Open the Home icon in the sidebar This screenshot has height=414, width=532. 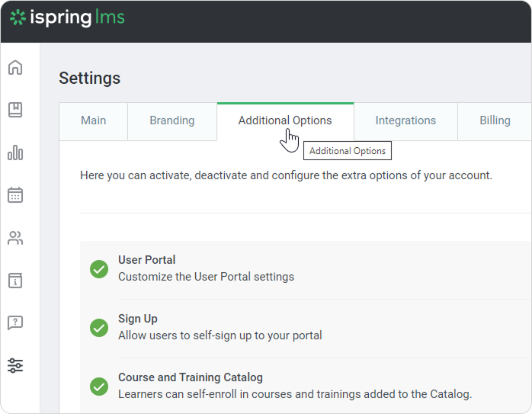(15, 68)
